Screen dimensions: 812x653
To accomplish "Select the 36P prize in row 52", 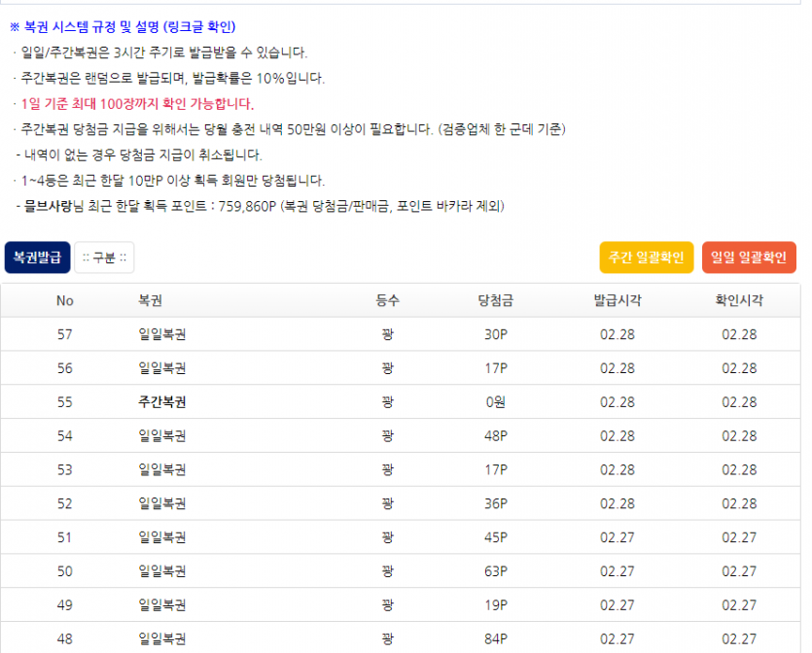I will click(x=496, y=503).
